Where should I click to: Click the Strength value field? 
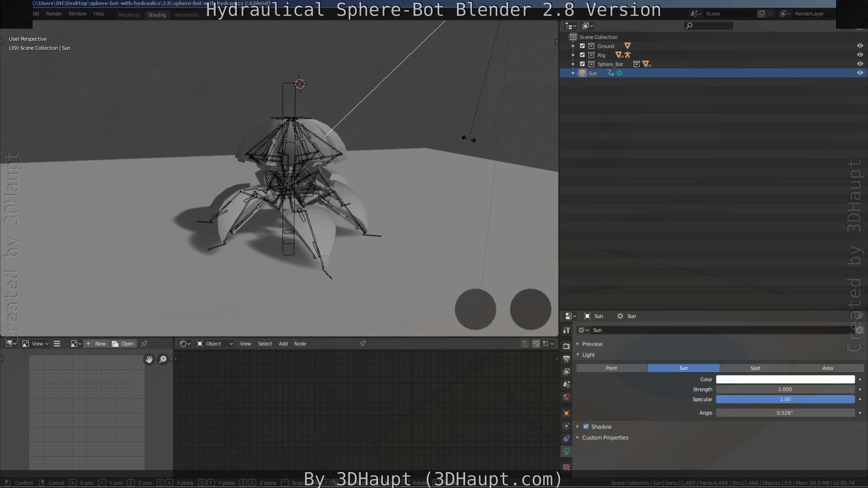tap(785, 389)
